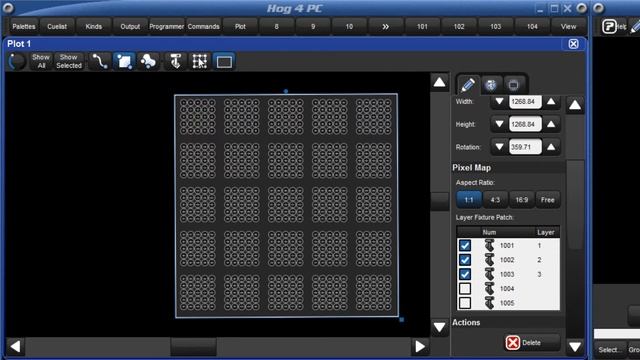Image resolution: width=640 pixels, height=360 pixels.
Task: Check the checkbox for fixture 1005
Action: tap(465, 303)
